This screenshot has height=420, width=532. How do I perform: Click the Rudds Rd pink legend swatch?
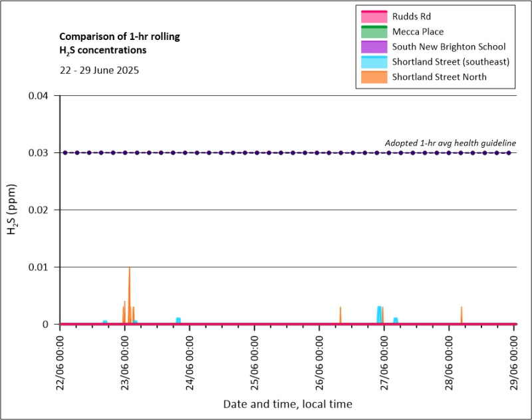point(374,17)
